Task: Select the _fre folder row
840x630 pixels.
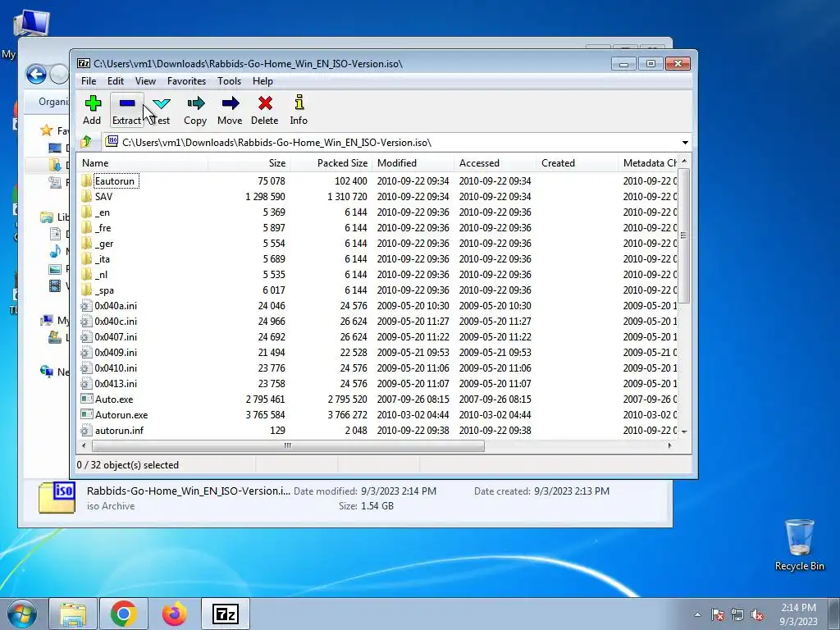Action: (x=377, y=228)
